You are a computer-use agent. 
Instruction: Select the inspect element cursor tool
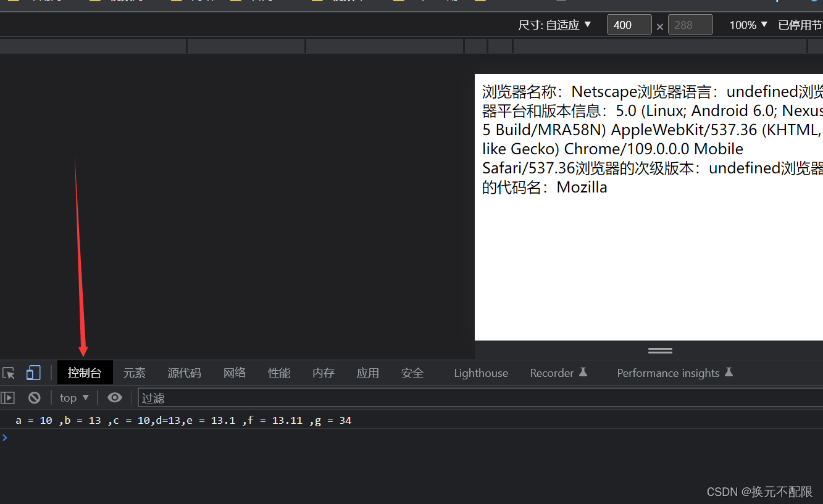9,373
